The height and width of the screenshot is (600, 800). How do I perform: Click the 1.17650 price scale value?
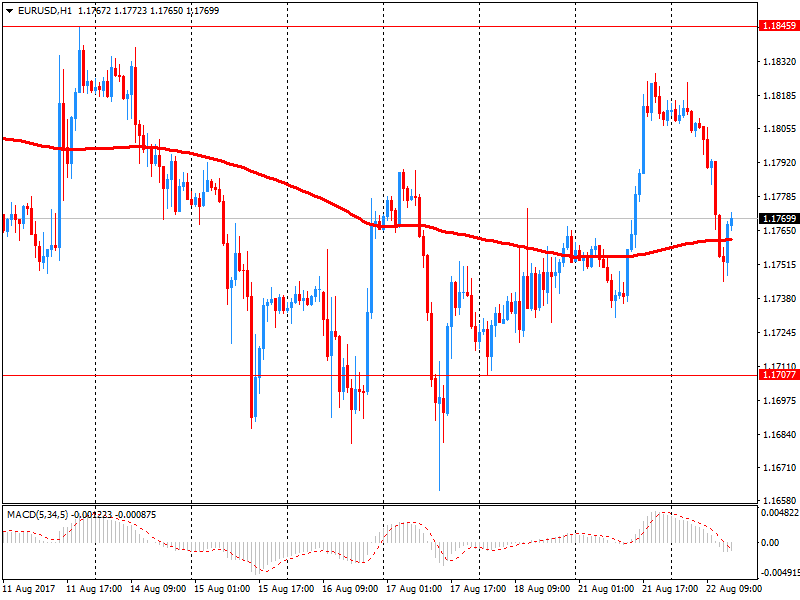click(779, 231)
